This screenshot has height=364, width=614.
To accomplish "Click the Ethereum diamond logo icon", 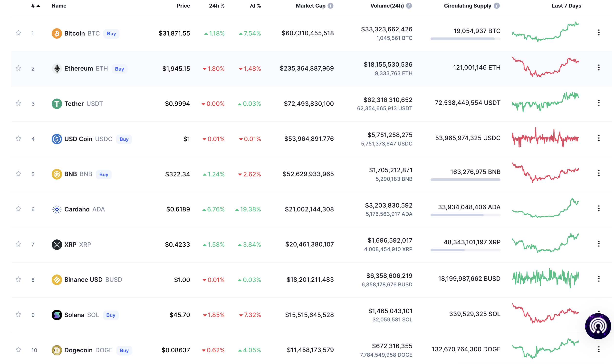I will click(57, 68).
